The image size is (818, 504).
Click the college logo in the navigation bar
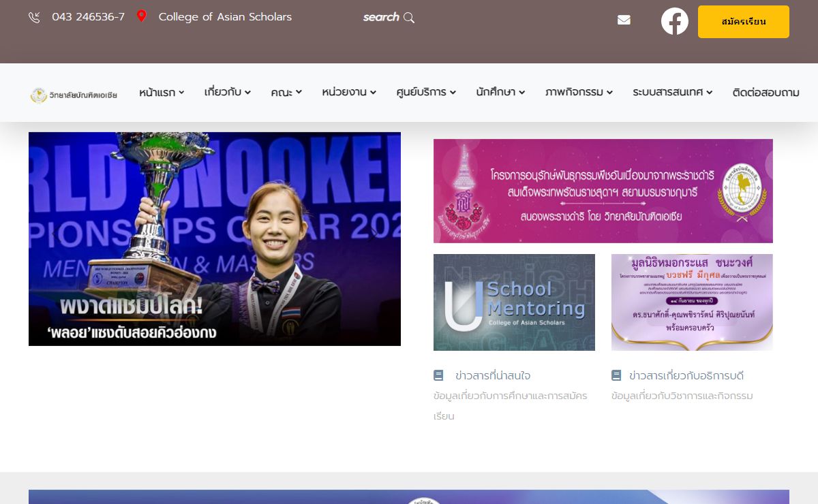(x=74, y=95)
